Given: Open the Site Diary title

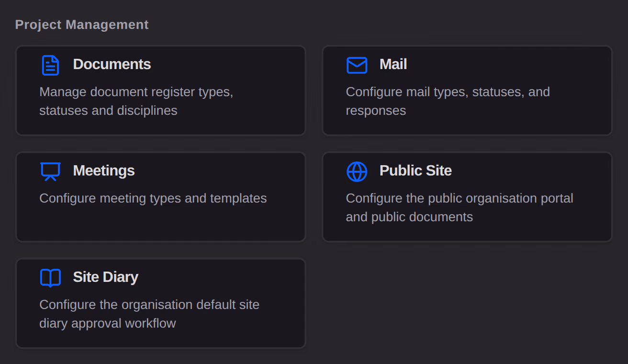Looking at the screenshot, I should point(105,277).
